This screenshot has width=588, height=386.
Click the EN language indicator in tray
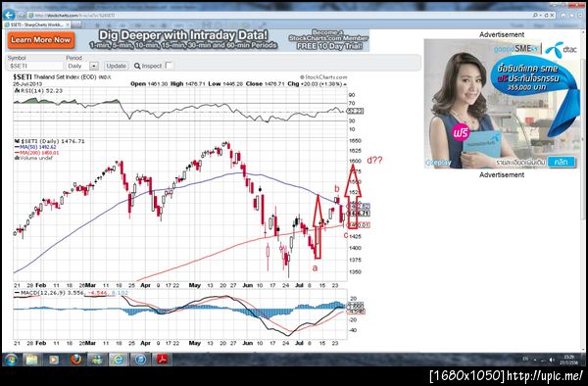click(525, 359)
